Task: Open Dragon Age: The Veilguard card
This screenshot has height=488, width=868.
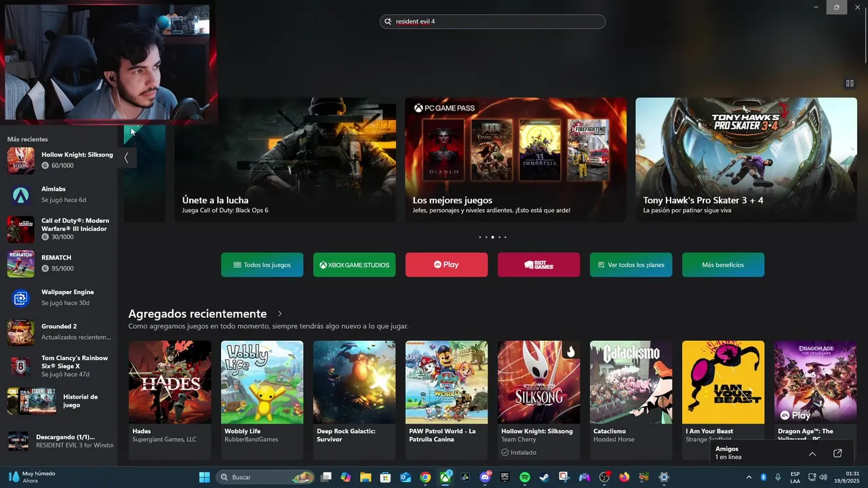Action: tap(815, 400)
